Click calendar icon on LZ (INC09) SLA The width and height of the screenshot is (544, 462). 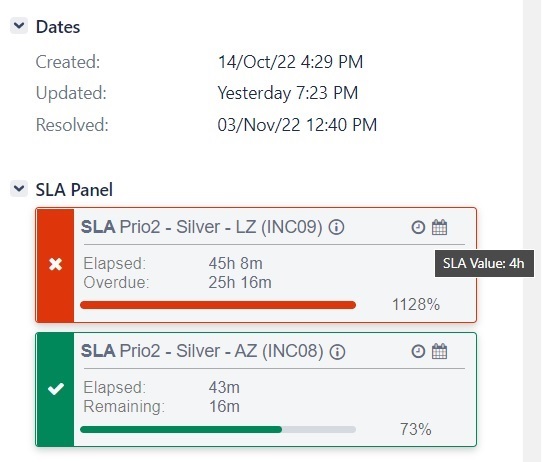coord(439,228)
